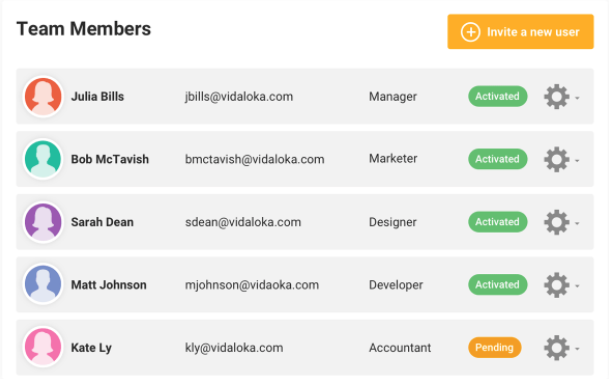Image resolution: width=609 pixels, height=379 pixels.
Task: Click the plus circle icon in Invite button
Action: pos(470,32)
